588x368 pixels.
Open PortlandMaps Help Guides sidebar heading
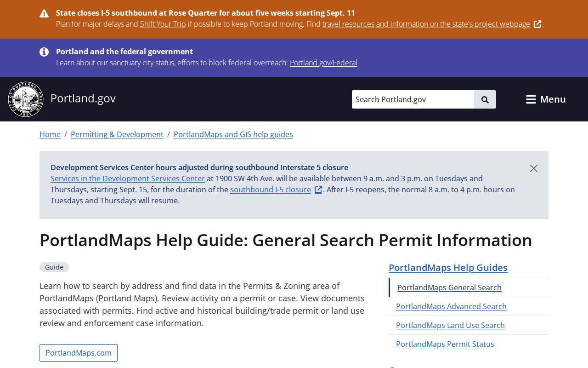448,268
